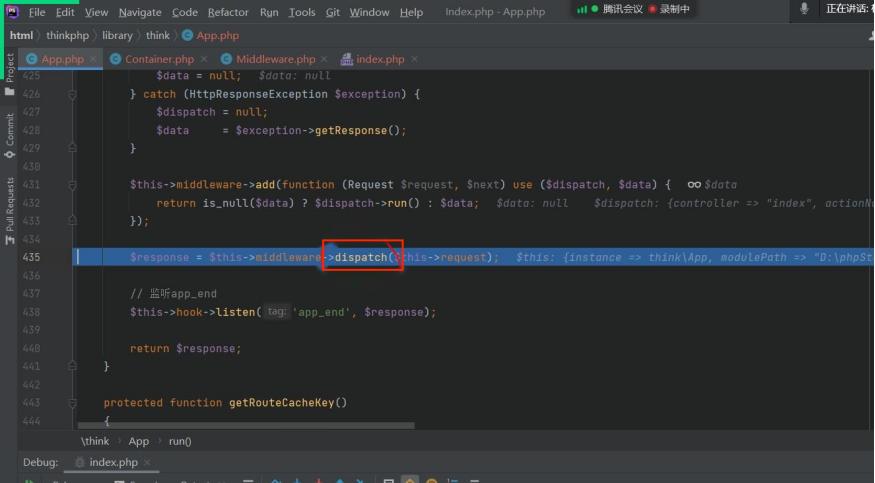Click the 'app_end' string literal
The width and height of the screenshot is (875, 483).
point(324,312)
